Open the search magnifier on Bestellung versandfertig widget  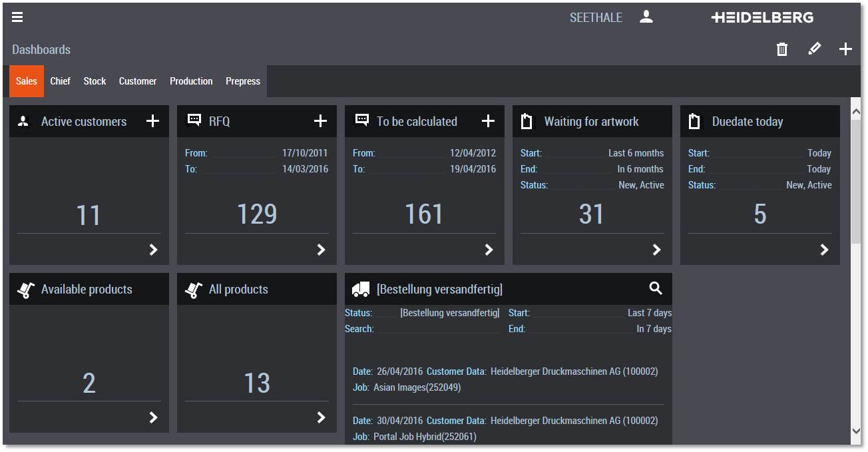[655, 288]
